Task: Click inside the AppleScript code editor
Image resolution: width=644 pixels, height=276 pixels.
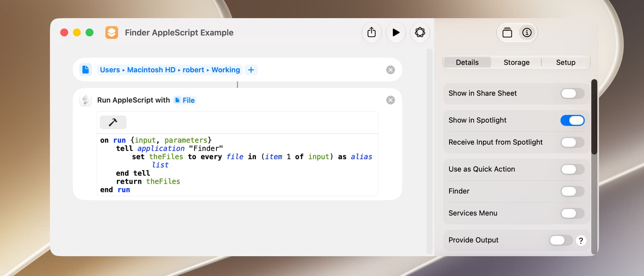Action: [237, 165]
